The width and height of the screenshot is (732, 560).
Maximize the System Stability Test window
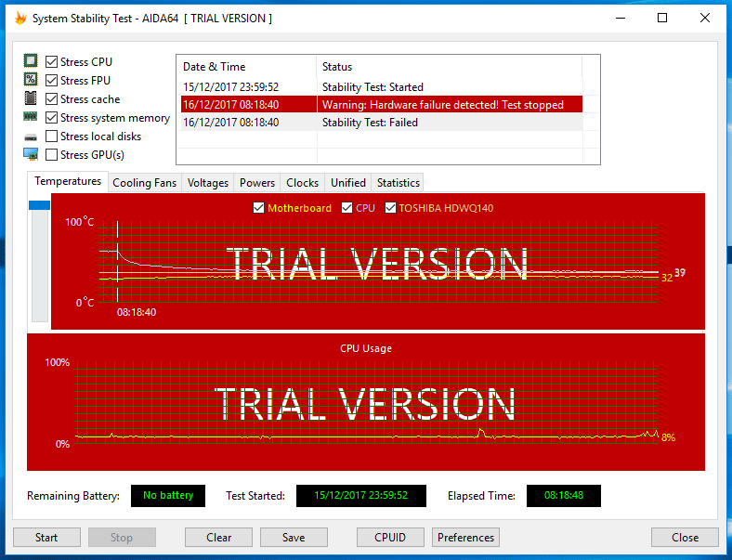662,19
